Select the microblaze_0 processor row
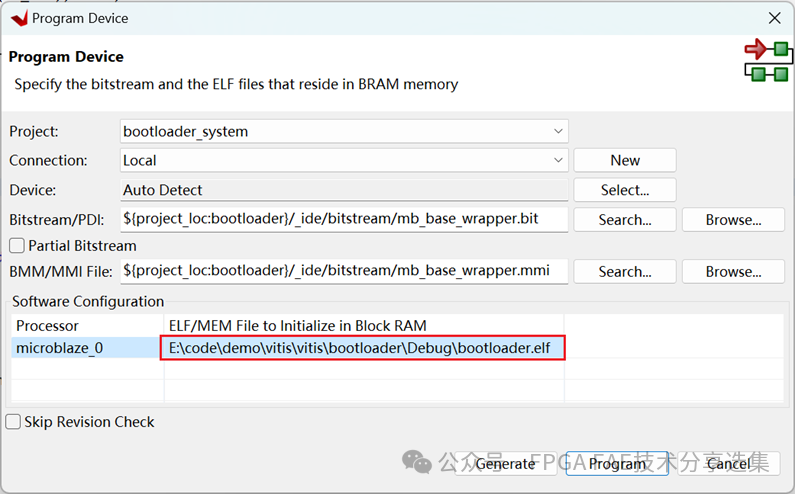 coord(87,348)
